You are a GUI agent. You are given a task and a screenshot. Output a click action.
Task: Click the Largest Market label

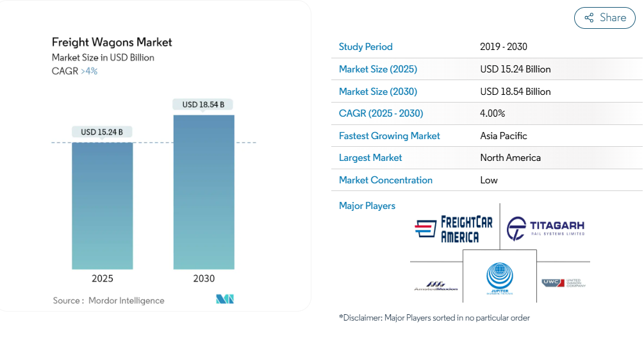(370, 158)
